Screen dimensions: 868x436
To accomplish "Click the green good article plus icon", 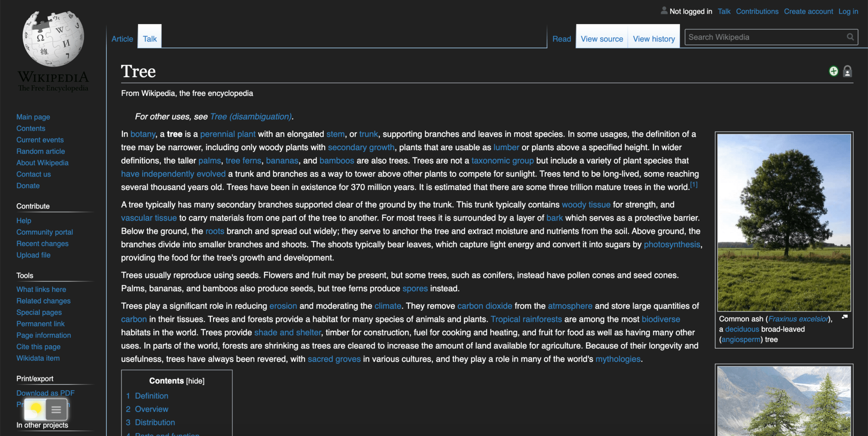I will (x=833, y=71).
